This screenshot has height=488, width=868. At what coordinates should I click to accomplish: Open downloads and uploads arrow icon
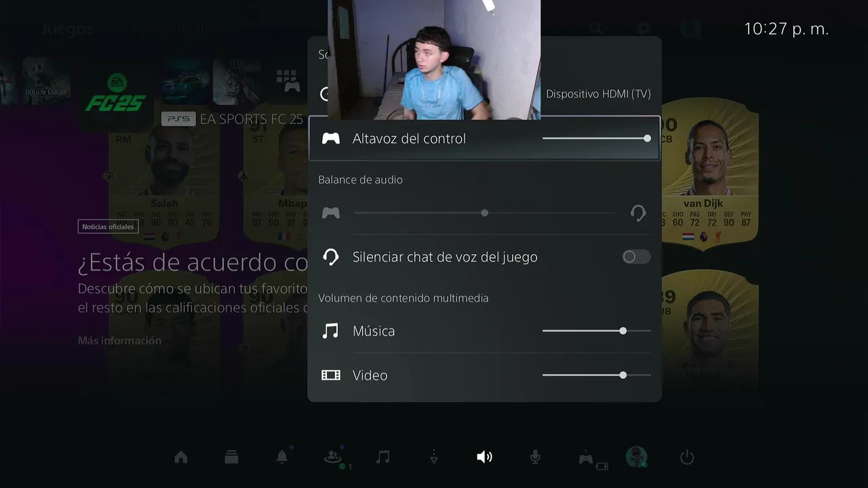(x=434, y=457)
